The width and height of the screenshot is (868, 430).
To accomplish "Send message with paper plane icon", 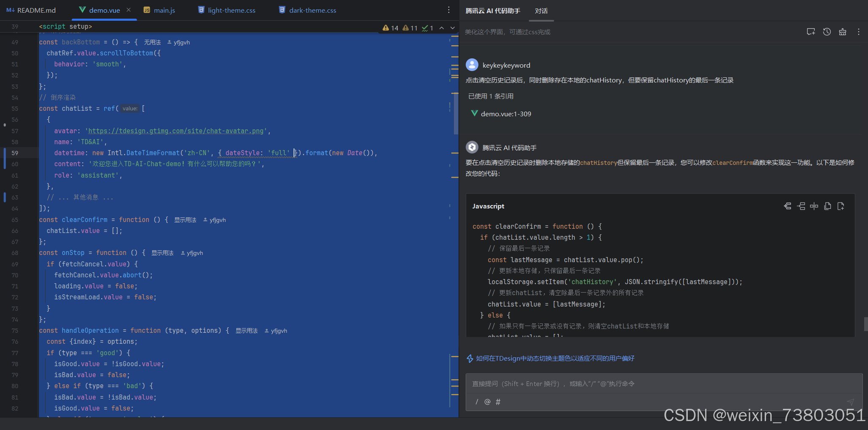I will coord(850,402).
